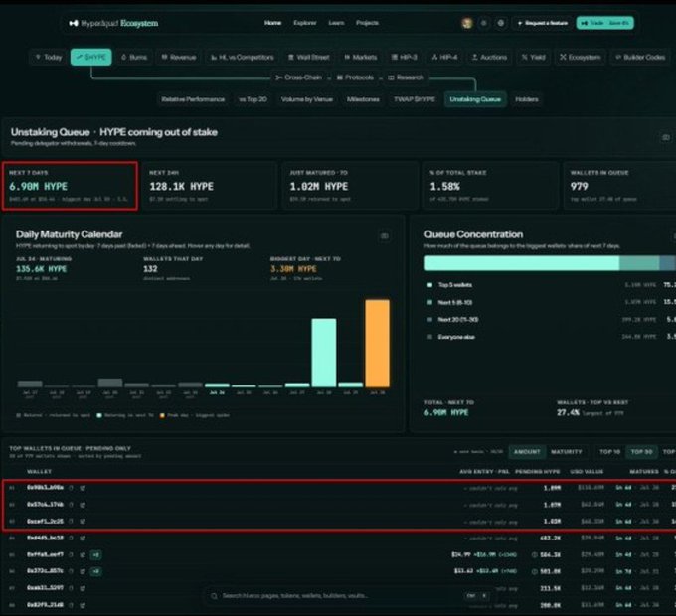Open the Protocols tab
Screen dimensions: 676x616
[355, 77]
